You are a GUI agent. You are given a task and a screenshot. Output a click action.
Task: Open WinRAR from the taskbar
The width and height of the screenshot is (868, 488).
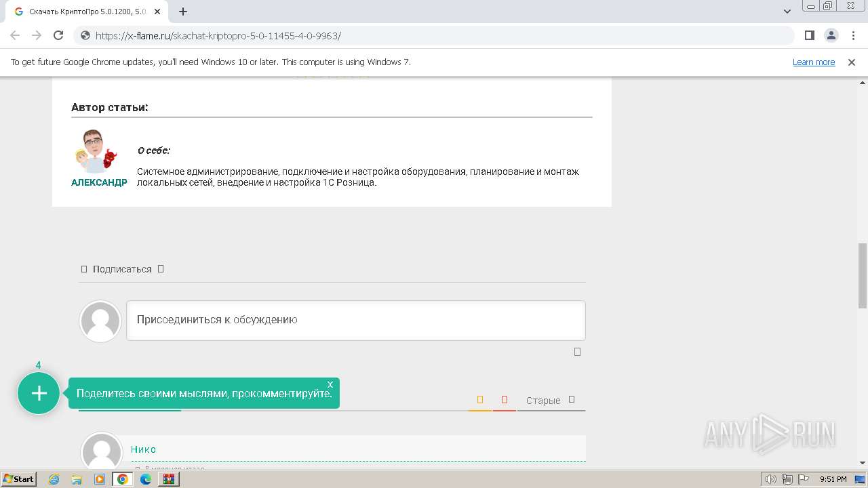[168, 479]
